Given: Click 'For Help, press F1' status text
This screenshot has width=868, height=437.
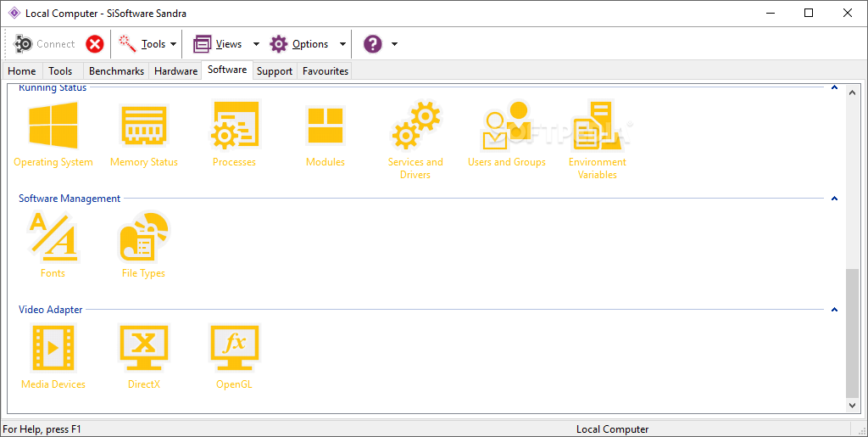Looking at the screenshot, I should point(42,429).
